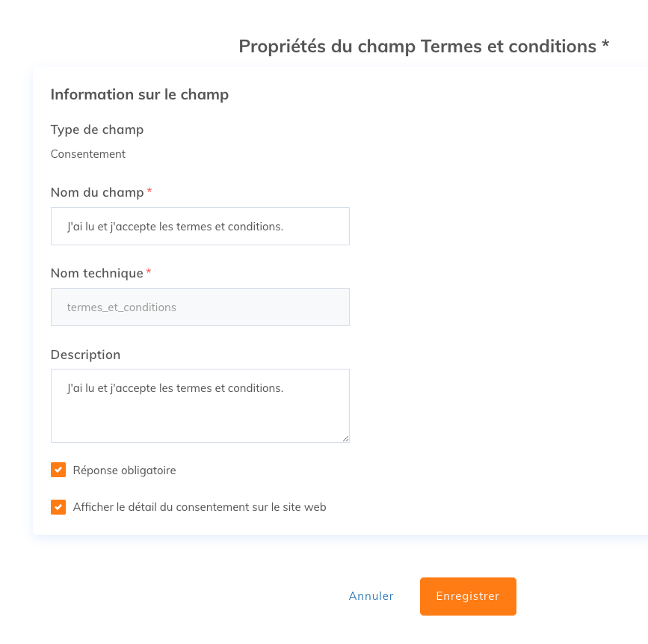Select the Nom technique label
The height and width of the screenshot is (644, 648).
tap(96, 273)
